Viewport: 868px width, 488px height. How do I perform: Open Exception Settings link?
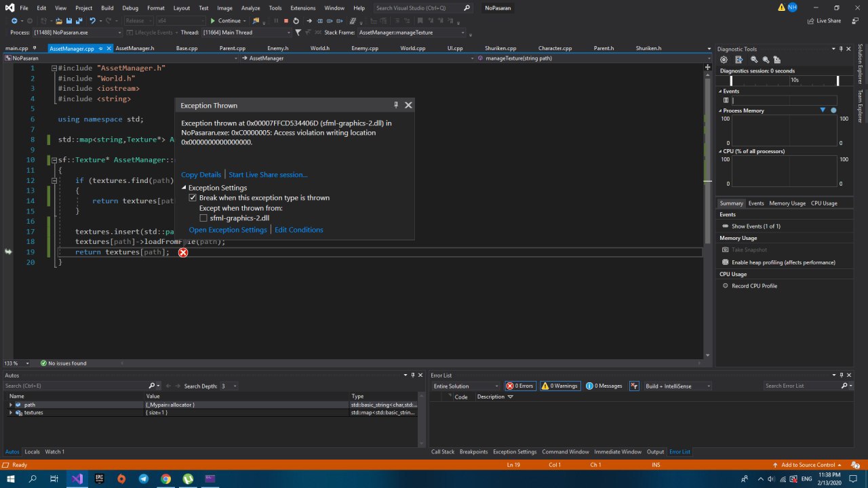(228, 230)
